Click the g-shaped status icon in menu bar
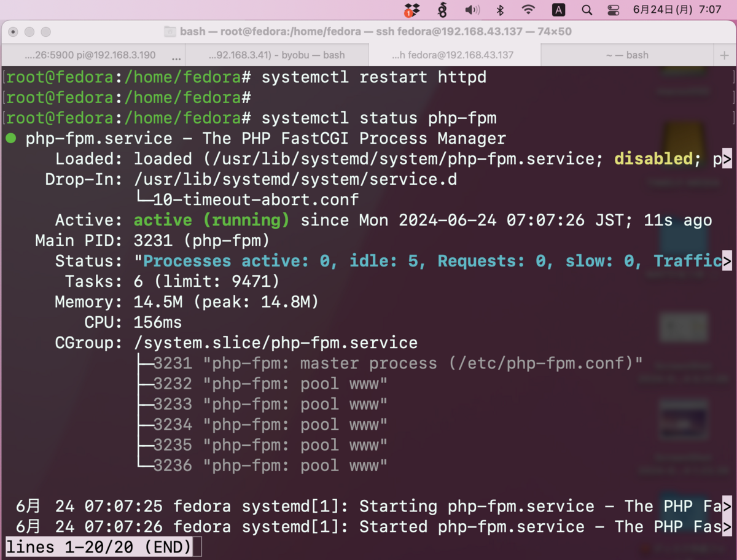 pos(442,10)
